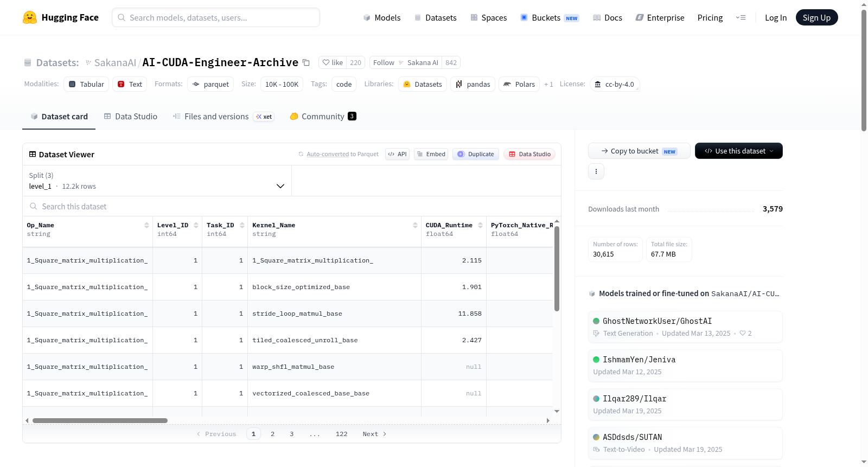This screenshot has width=868, height=467.
Task: Focus the Search models, datasets, users field
Action: pos(216,17)
